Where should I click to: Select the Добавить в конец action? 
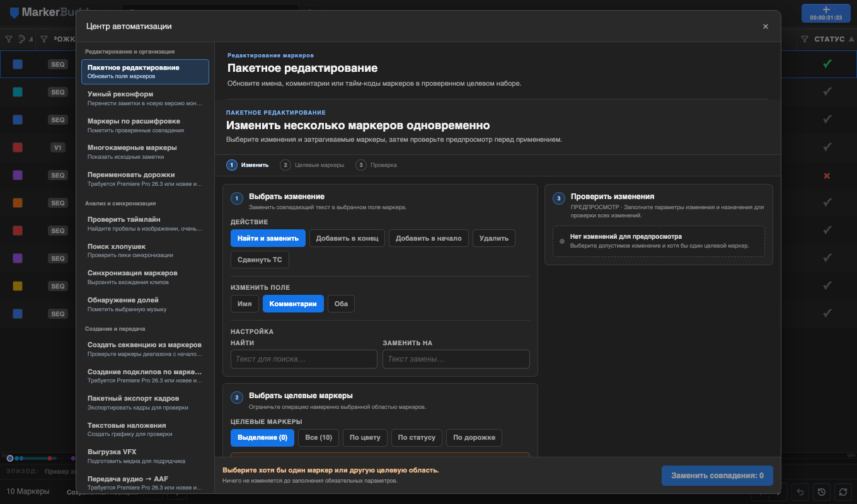pos(347,238)
